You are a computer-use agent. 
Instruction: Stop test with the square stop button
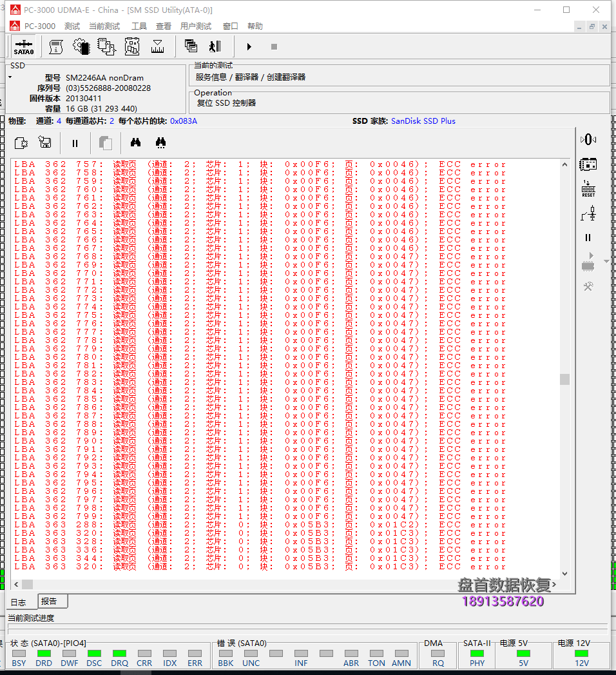coord(274,46)
